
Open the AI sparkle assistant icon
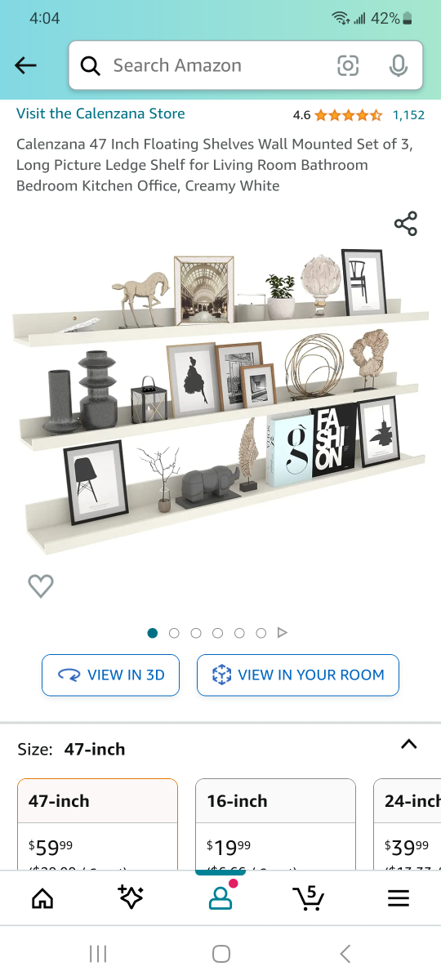coord(131,898)
